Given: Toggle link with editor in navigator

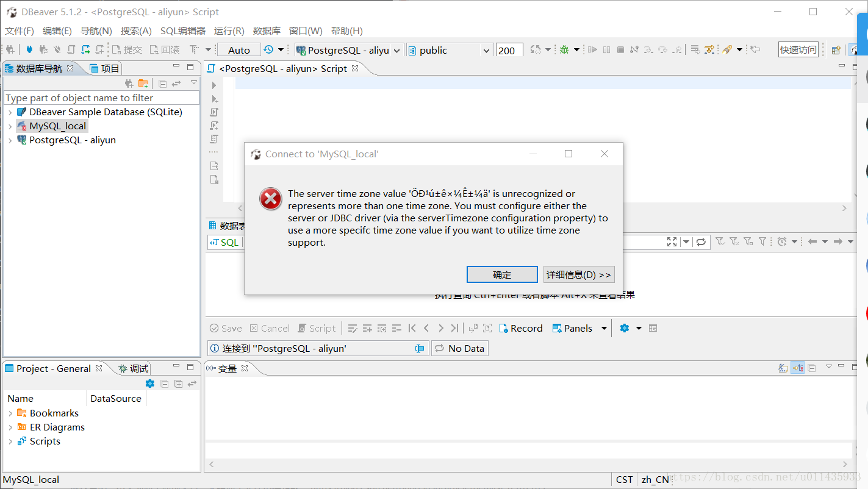Looking at the screenshot, I should 177,84.
